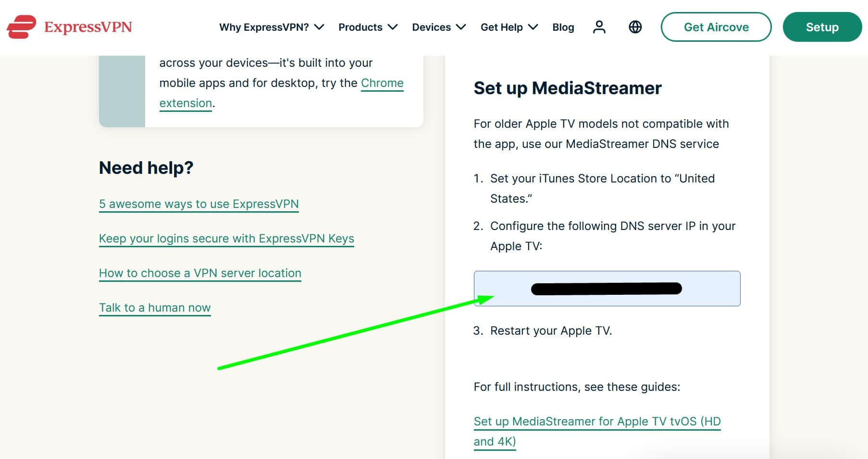Click the green Setup button
Viewport: 868px width, 459px height.
(x=822, y=27)
